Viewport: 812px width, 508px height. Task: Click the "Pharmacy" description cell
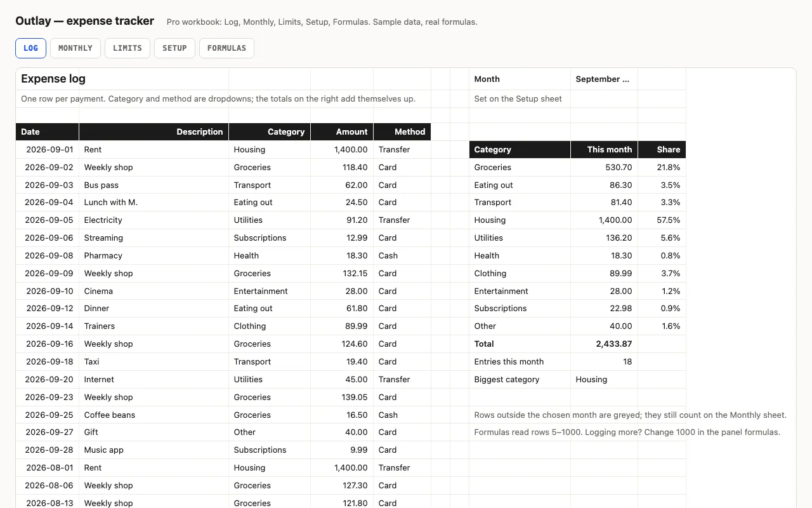[154, 256]
